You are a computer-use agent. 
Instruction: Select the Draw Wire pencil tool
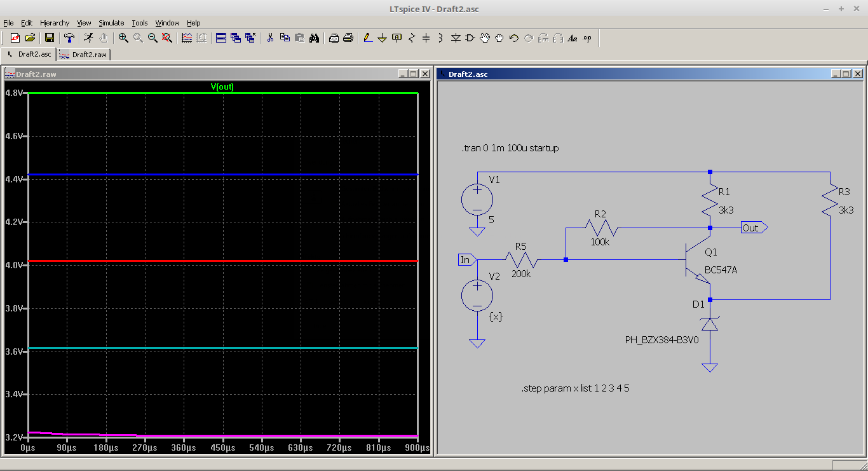click(368, 38)
